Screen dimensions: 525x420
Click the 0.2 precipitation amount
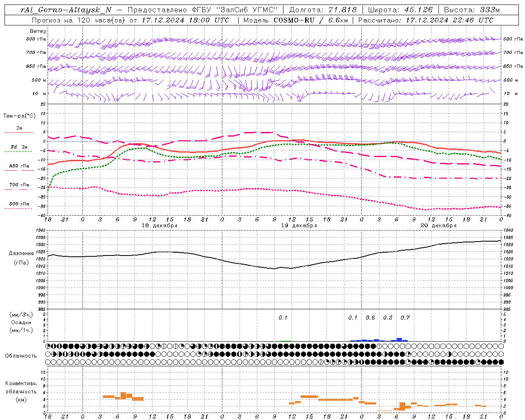coord(388,318)
